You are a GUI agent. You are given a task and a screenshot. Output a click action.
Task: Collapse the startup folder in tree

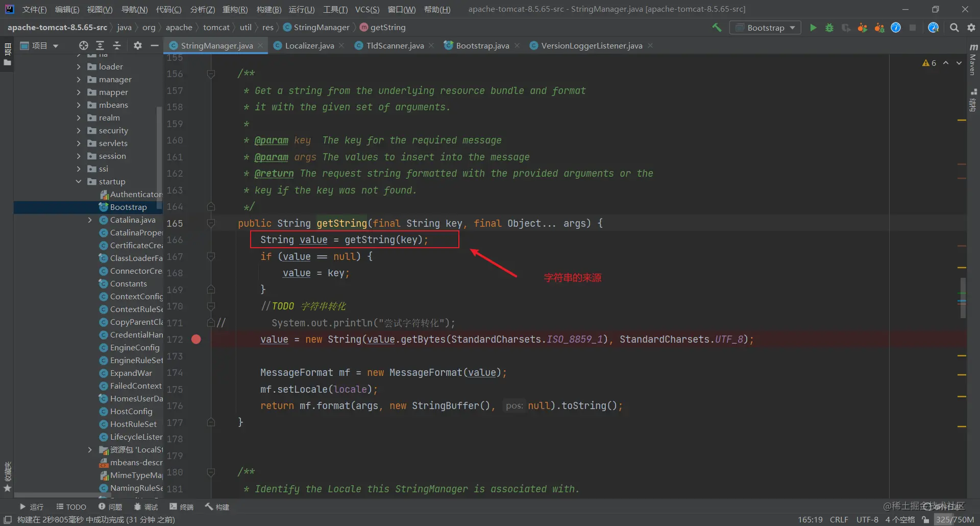(79, 181)
